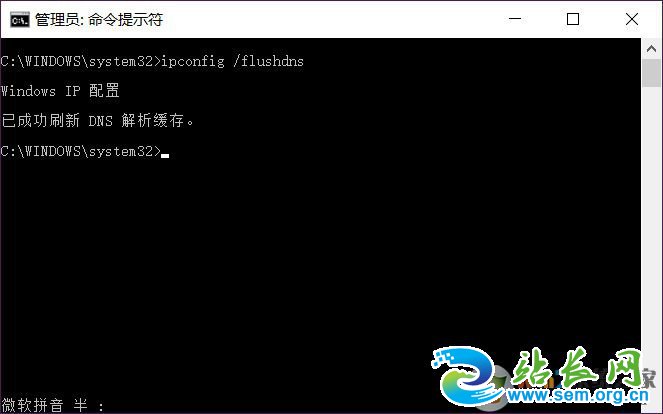This screenshot has height=414, width=663.
Task: Click the title text 管理员: 命令提示符
Action: (99, 20)
